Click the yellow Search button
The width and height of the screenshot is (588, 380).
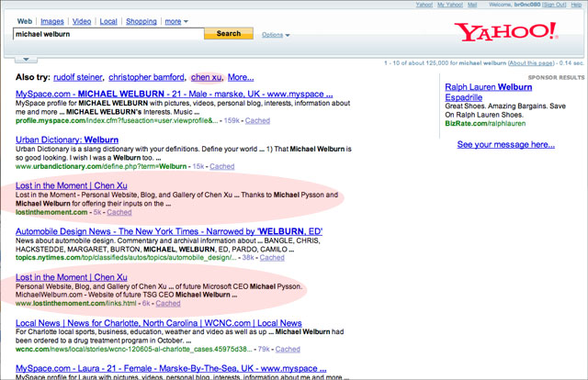(229, 33)
